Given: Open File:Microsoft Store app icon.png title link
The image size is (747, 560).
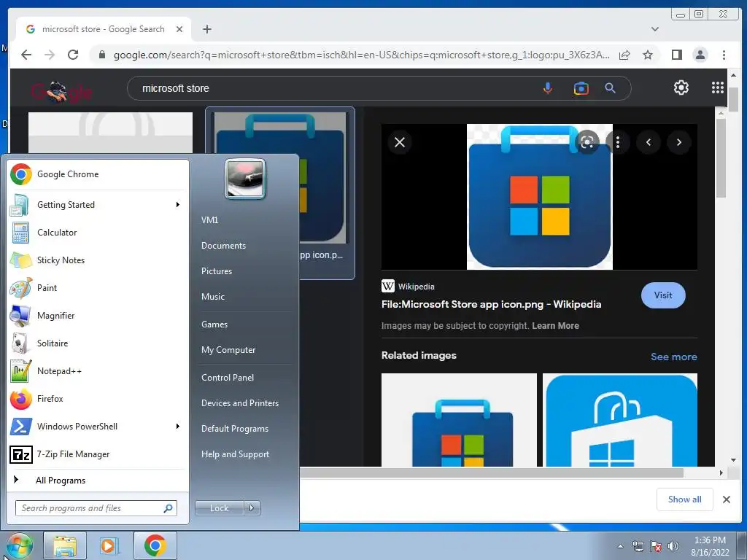Looking at the screenshot, I should [x=491, y=304].
